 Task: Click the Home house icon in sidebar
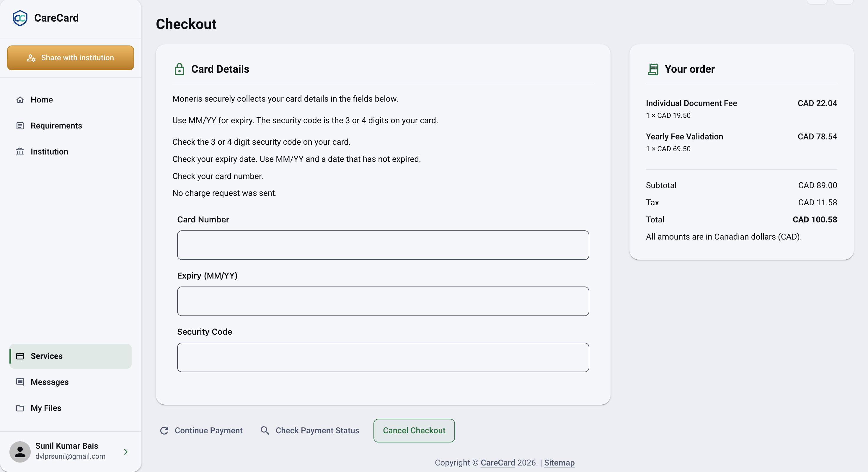(x=20, y=100)
